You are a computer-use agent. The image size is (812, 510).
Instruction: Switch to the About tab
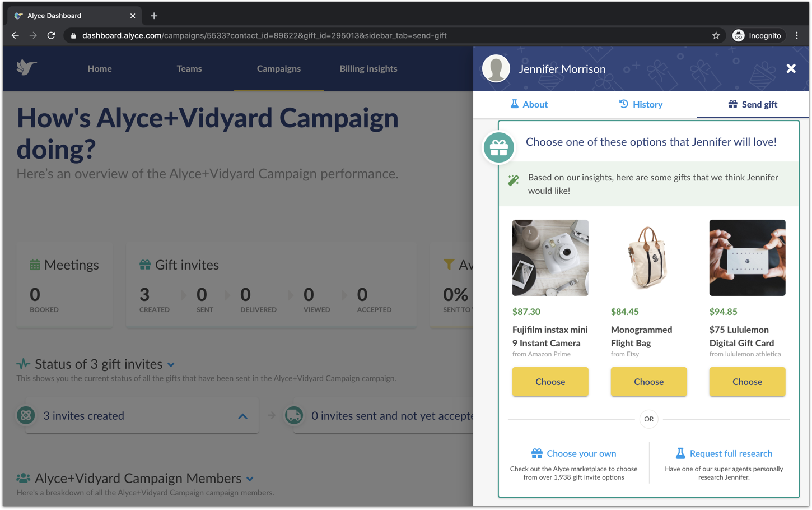click(529, 104)
